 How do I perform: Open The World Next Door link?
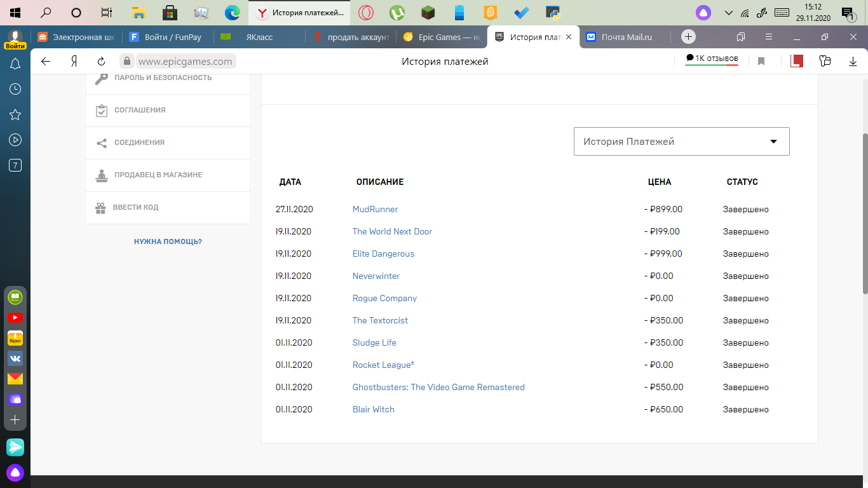click(392, 231)
